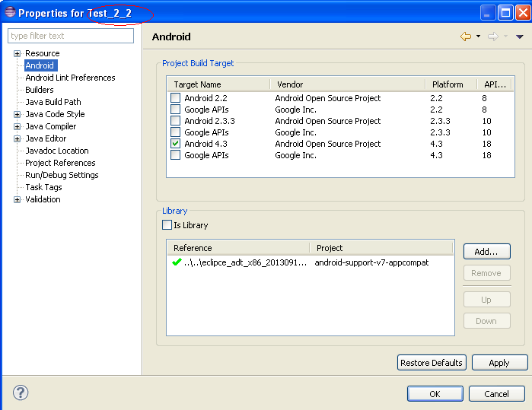Confirm with the OK button
The image size is (532, 410).
coord(435,394)
